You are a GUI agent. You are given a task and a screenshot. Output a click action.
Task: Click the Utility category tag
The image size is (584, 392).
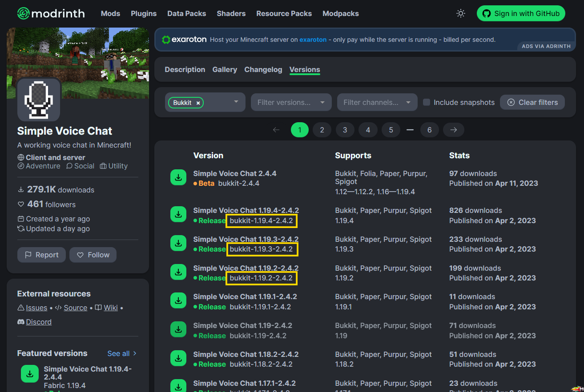[x=114, y=166]
